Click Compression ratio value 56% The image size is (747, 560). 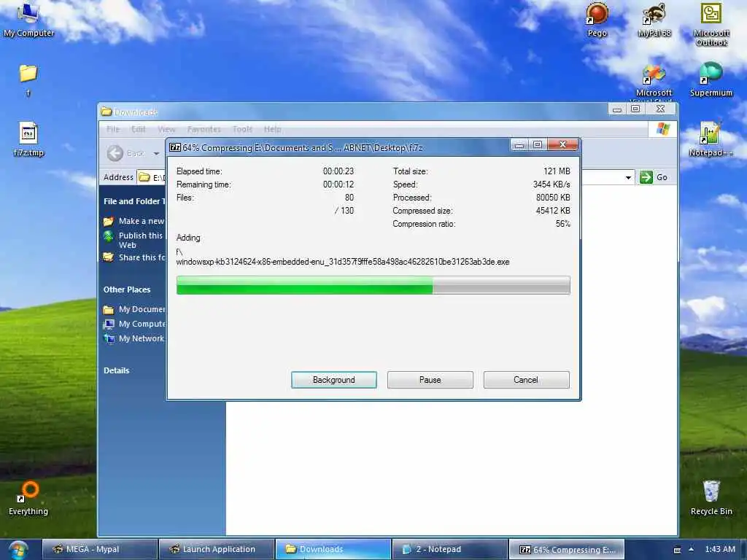click(562, 224)
